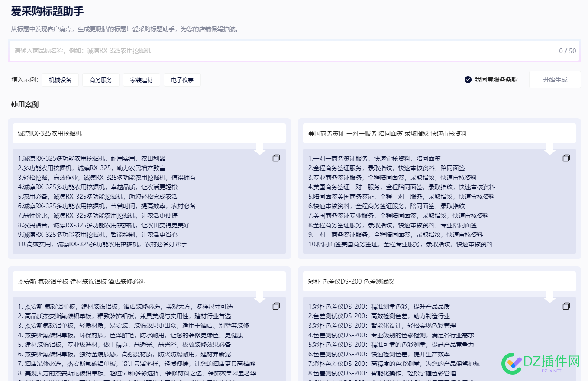Copy the 诚凛RX-325农用挖掘机 generated titles
588x381 pixels.
coord(276,158)
